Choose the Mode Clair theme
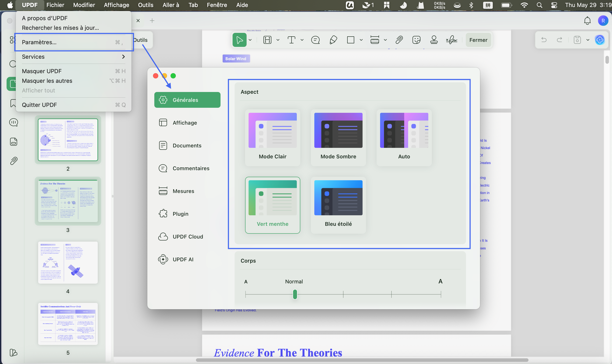Image resolution: width=612 pixels, height=364 pixels. (x=272, y=138)
